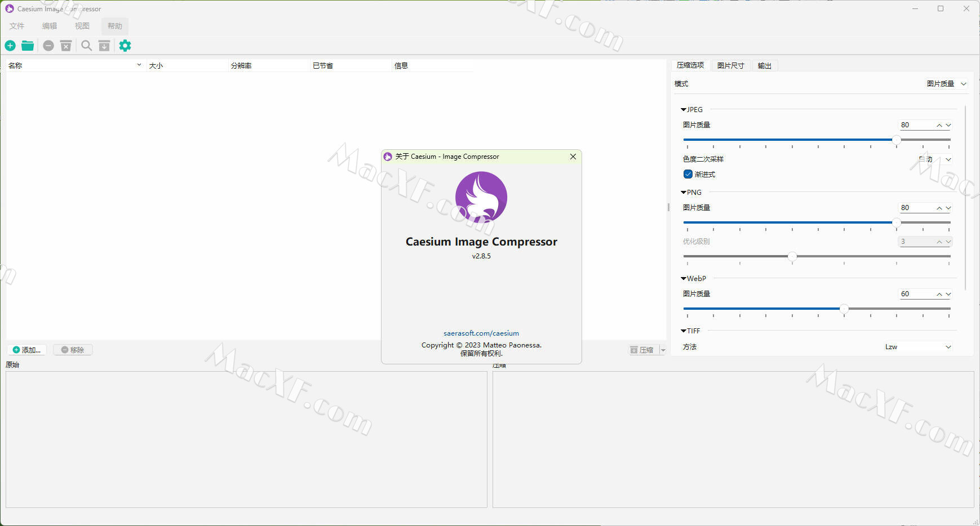
Task: Click the 压缩 compress button
Action: click(x=643, y=350)
